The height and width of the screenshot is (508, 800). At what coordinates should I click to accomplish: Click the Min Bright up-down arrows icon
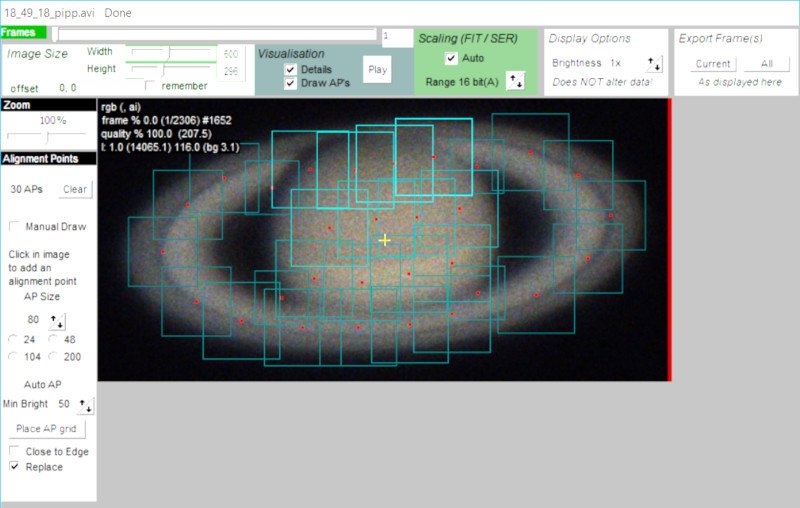(x=85, y=405)
